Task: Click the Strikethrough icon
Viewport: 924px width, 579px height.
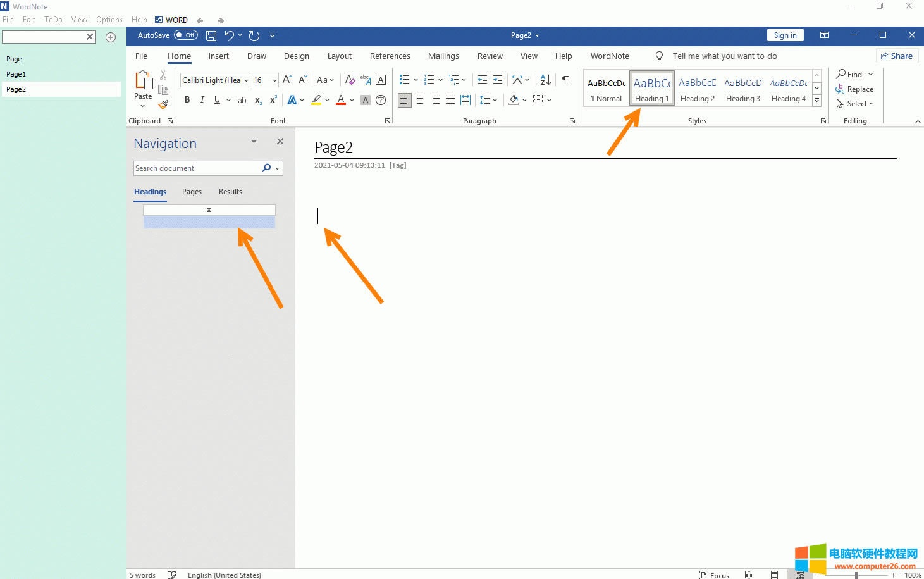Action: coord(242,100)
